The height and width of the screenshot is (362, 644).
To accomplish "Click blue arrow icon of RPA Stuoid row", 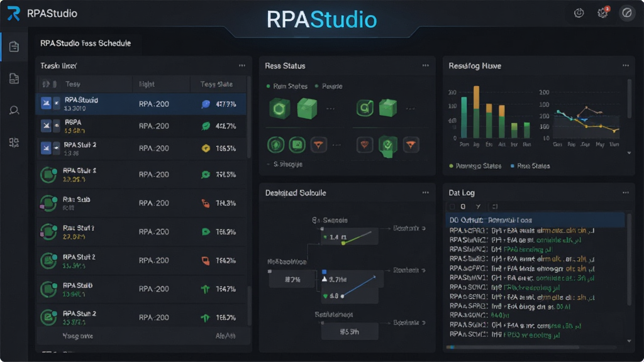I will point(46,104).
